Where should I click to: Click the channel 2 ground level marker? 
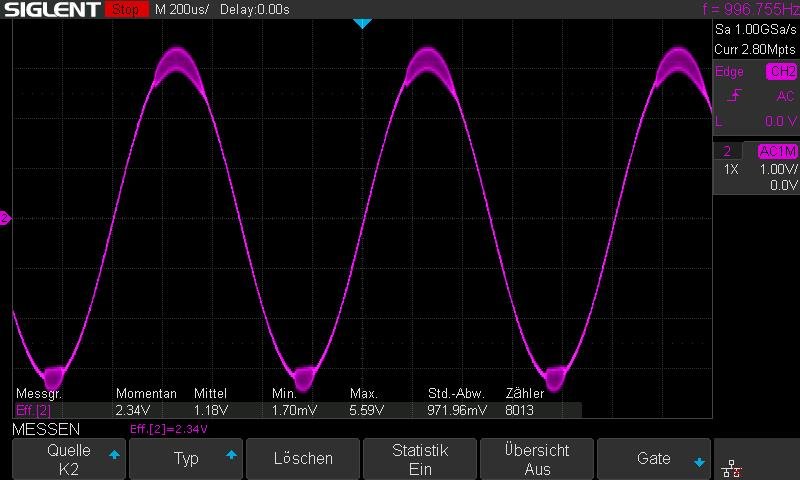pos(5,218)
